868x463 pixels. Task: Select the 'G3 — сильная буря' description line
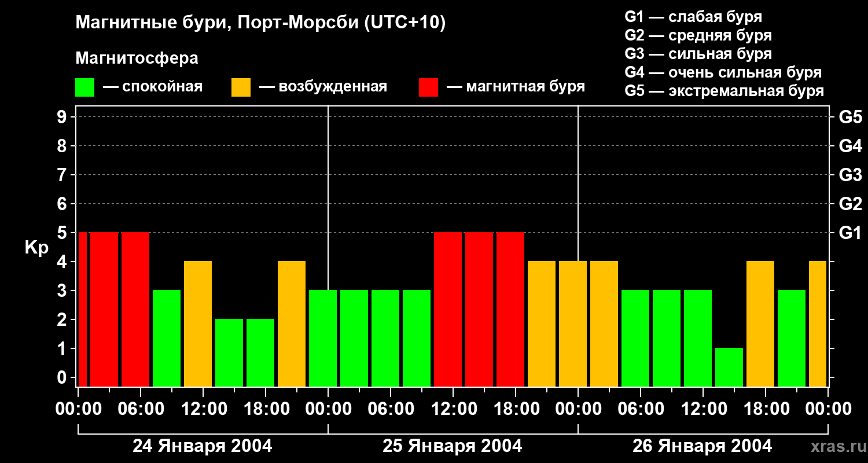(x=698, y=54)
